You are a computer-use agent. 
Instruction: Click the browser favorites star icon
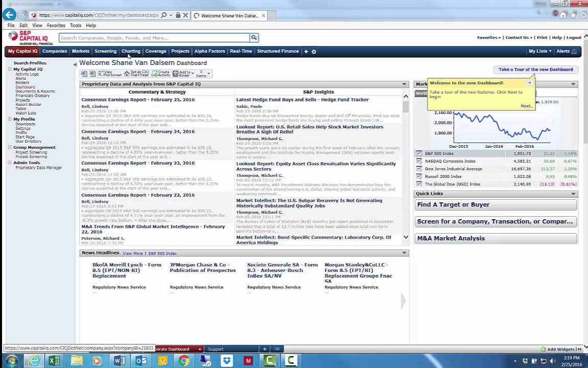[x=573, y=15]
